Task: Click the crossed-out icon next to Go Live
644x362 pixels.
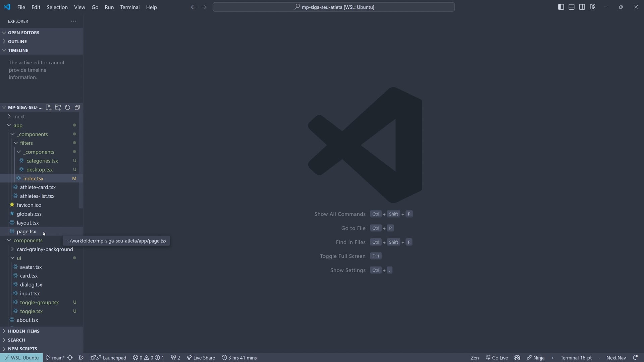Action: (517, 358)
